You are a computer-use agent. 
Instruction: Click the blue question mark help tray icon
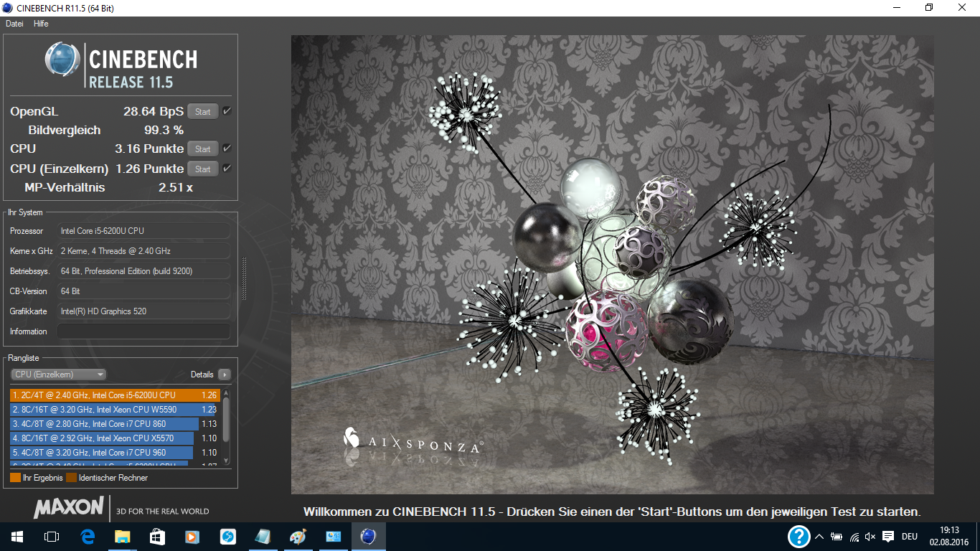coord(799,537)
